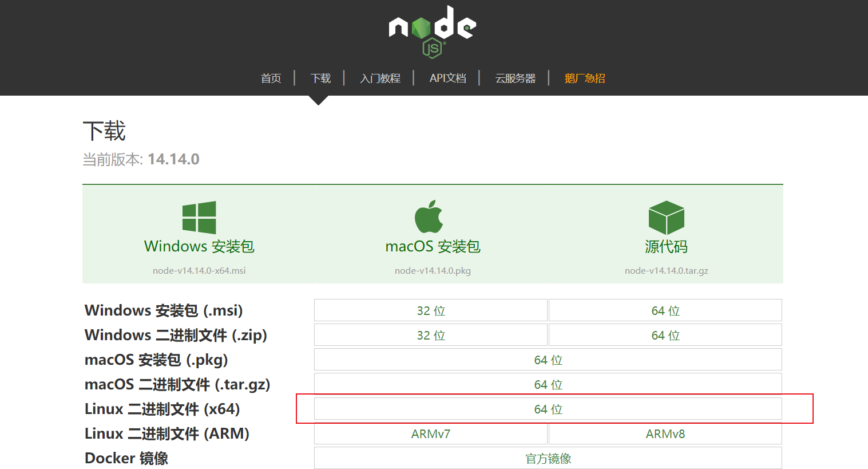This screenshot has height=469, width=868.
Task: Click the macOS 二进制文件 (.tar.gz) row label
Action: pyautogui.click(x=177, y=384)
